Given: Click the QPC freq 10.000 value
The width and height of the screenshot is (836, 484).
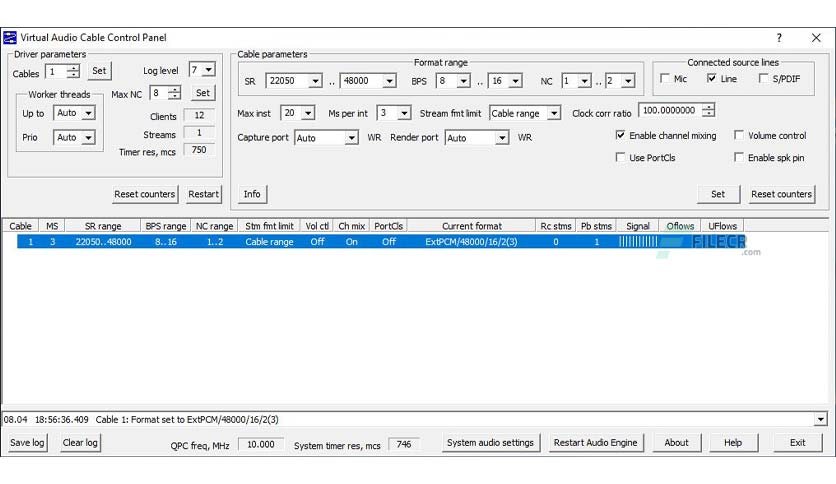Looking at the screenshot, I should (x=261, y=444).
